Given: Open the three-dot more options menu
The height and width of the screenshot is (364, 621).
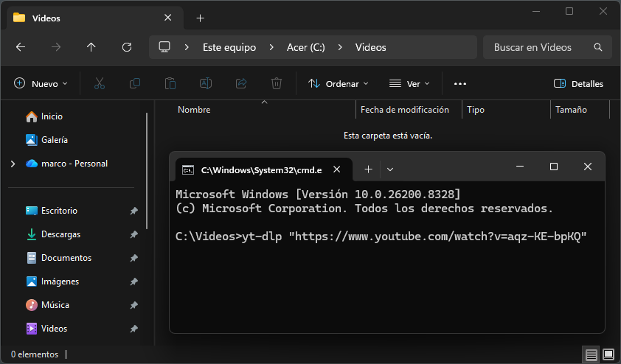Looking at the screenshot, I should click(x=459, y=83).
